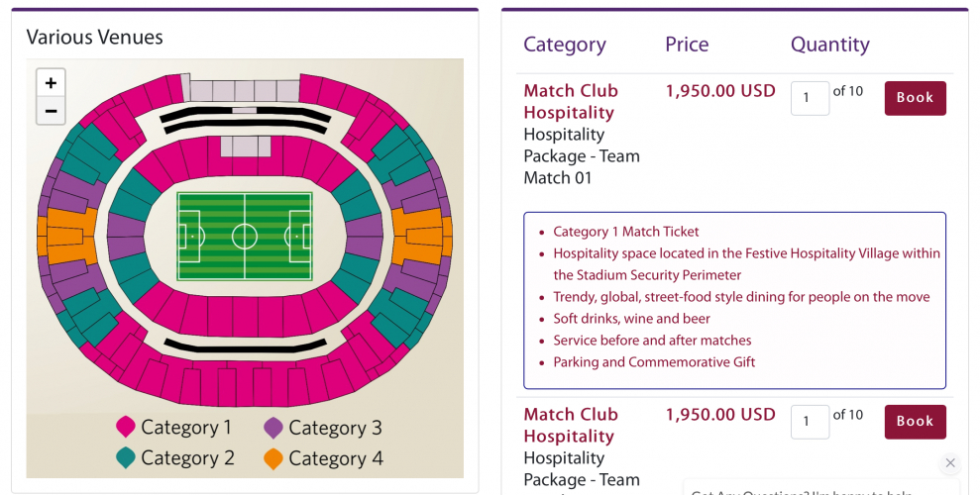Dismiss the chat popup with the X

coord(950,462)
